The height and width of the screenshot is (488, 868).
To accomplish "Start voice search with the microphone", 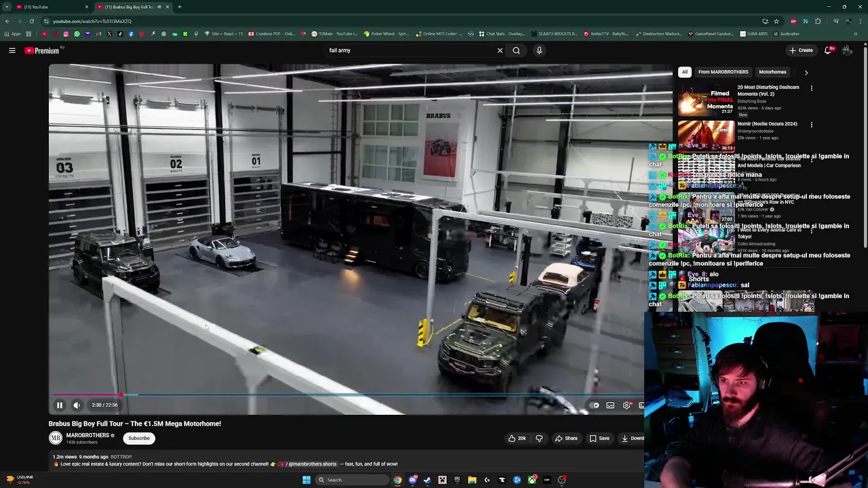I will (x=539, y=50).
